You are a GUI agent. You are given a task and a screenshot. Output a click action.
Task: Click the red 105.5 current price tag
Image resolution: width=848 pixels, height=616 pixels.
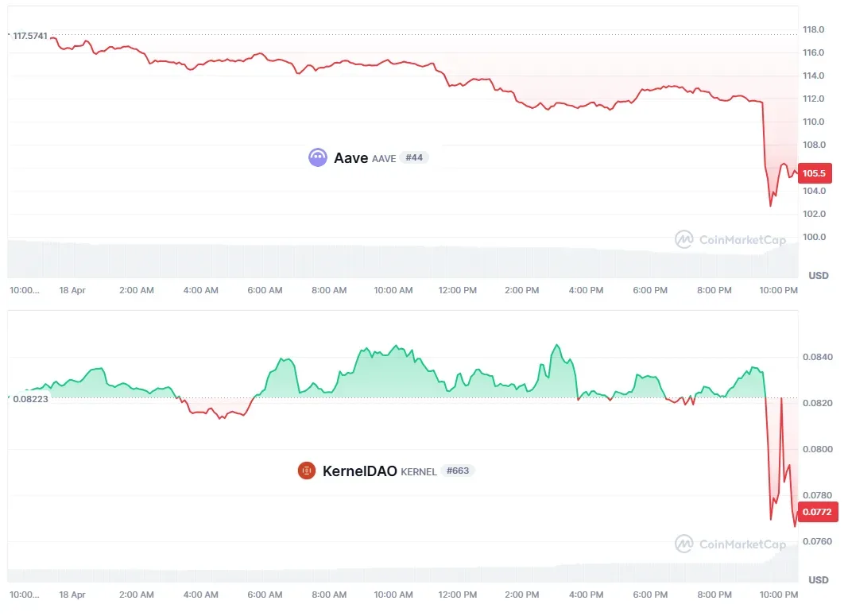tap(815, 173)
